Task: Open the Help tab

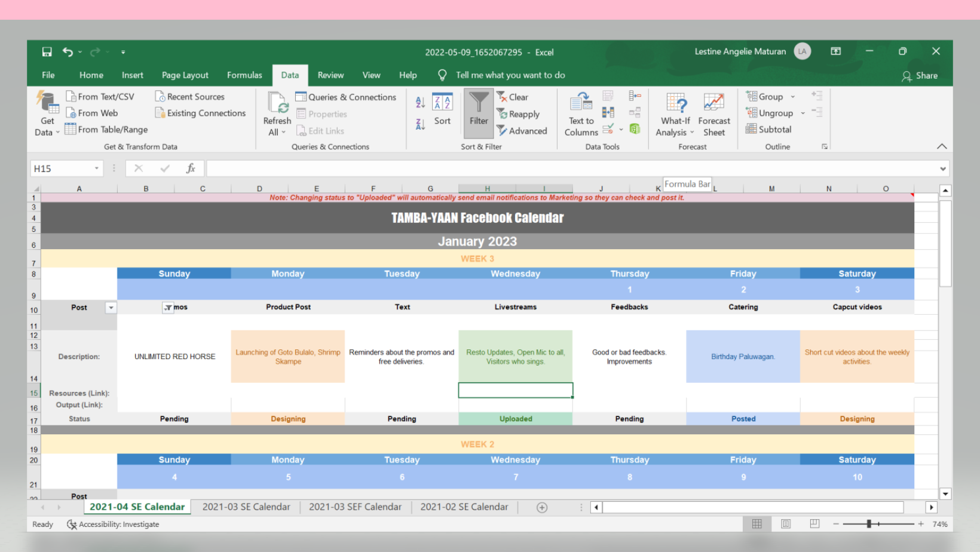Action: coord(408,75)
